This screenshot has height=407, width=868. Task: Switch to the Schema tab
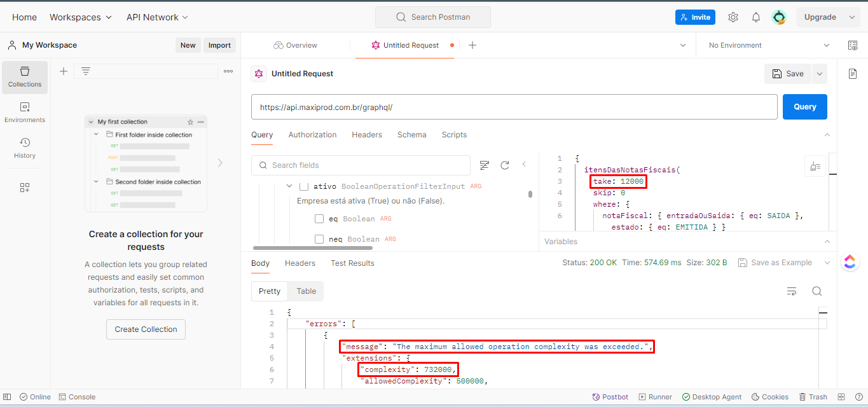tap(412, 135)
